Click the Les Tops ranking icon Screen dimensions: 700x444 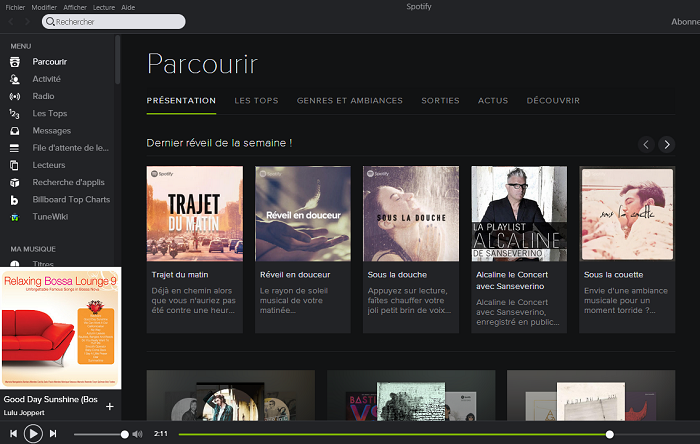point(15,114)
